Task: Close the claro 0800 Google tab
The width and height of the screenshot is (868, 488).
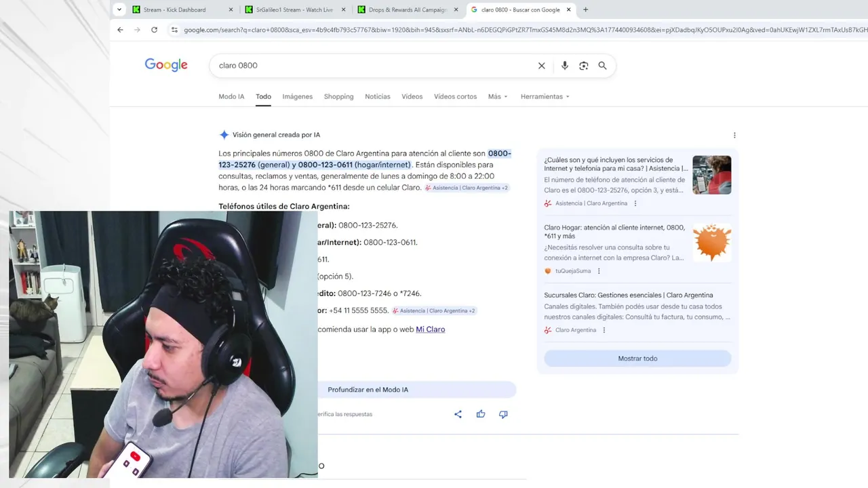Action: coord(568,9)
